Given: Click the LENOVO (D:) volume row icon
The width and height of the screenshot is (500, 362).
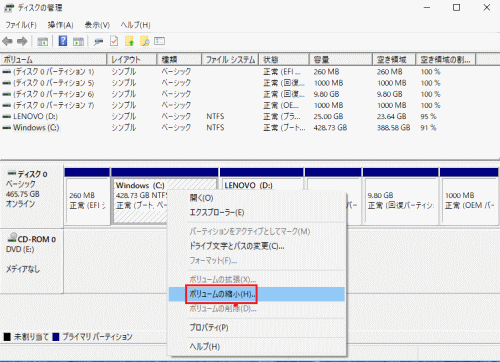Looking at the screenshot, I should tap(7, 117).
